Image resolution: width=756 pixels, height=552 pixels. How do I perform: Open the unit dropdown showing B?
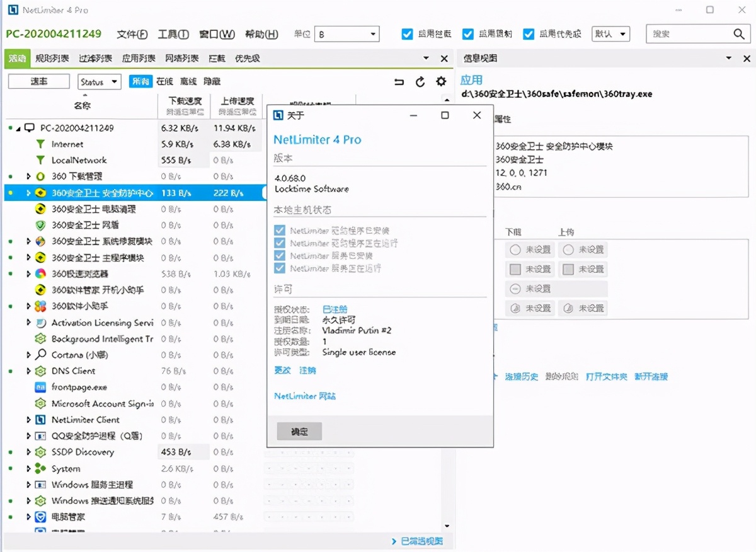[347, 34]
